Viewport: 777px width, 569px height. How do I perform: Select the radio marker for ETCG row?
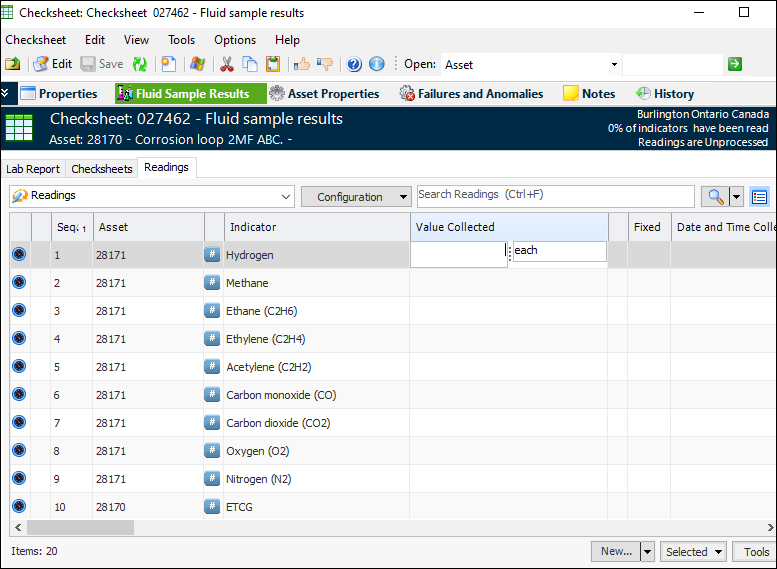tap(19, 507)
